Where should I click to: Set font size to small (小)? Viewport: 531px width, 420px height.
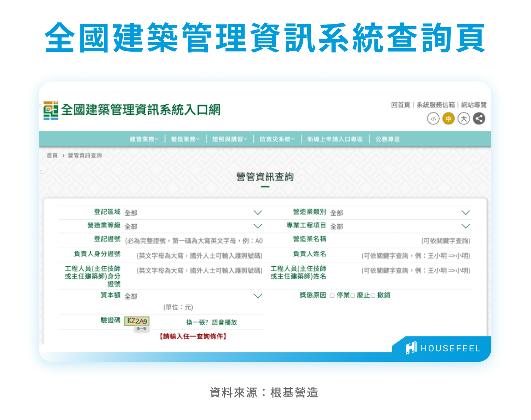(x=433, y=119)
